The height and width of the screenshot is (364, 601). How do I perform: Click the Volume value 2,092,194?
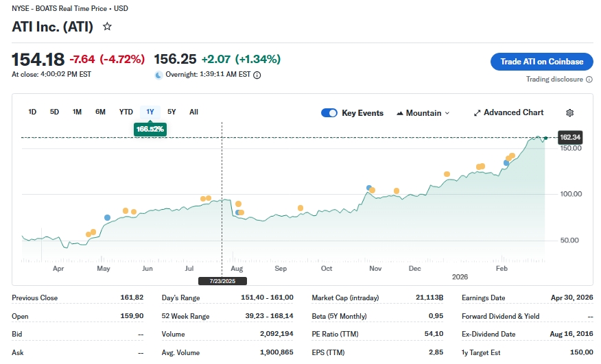click(x=276, y=334)
